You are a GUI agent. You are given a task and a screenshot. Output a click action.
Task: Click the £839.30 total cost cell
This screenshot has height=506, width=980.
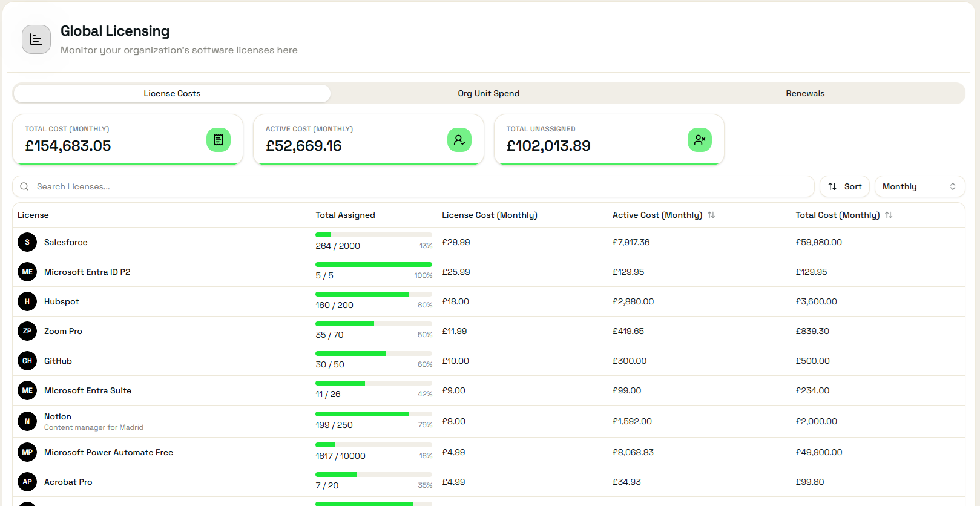(812, 331)
